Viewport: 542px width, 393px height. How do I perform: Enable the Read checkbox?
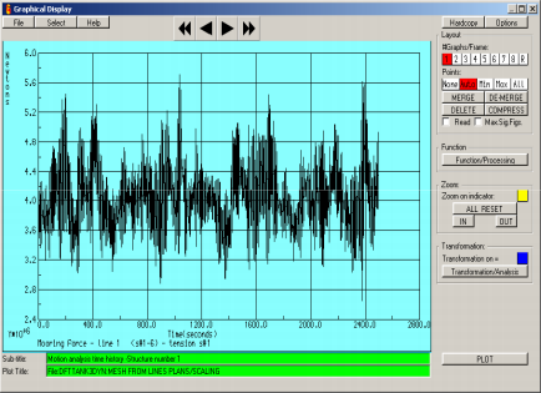pyautogui.click(x=446, y=122)
